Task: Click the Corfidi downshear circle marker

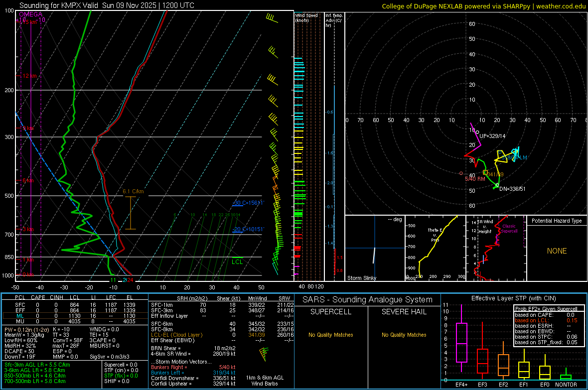Action: coord(497,185)
